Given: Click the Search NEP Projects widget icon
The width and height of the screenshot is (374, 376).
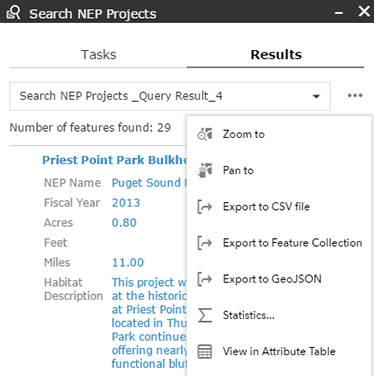Looking at the screenshot, I should pyautogui.click(x=14, y=13).
